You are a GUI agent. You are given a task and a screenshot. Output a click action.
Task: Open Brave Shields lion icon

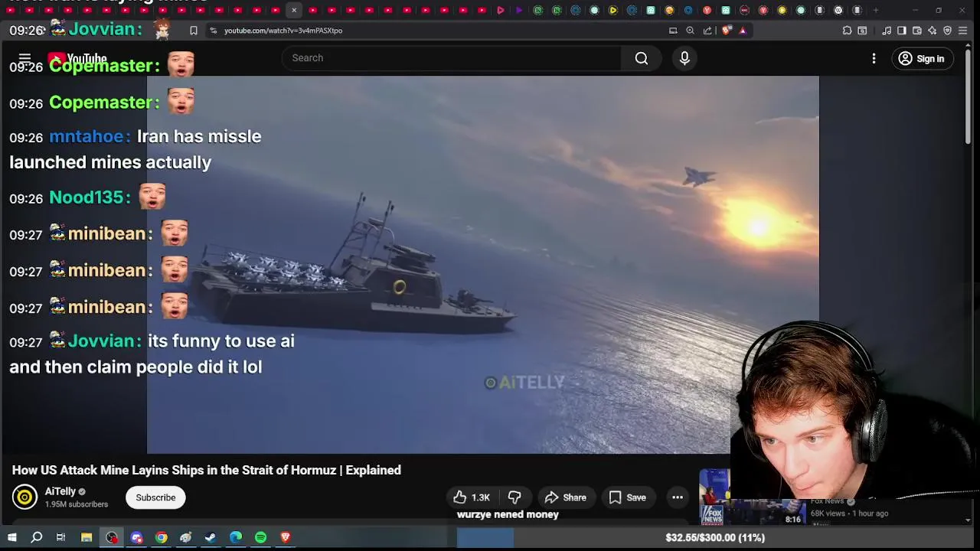coord(727,31)
